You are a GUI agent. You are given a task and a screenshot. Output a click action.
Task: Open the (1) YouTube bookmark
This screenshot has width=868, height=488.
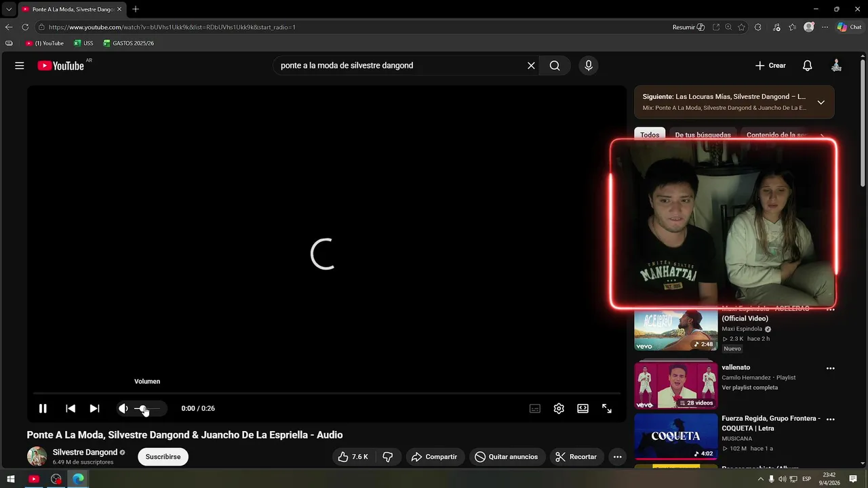[x=45, y=43]
